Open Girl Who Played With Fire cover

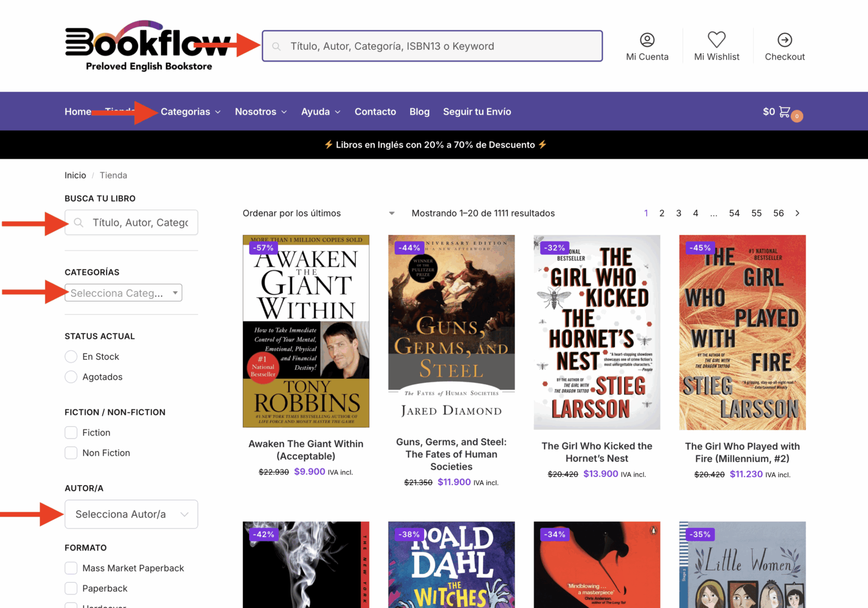(x=742, y=332)
